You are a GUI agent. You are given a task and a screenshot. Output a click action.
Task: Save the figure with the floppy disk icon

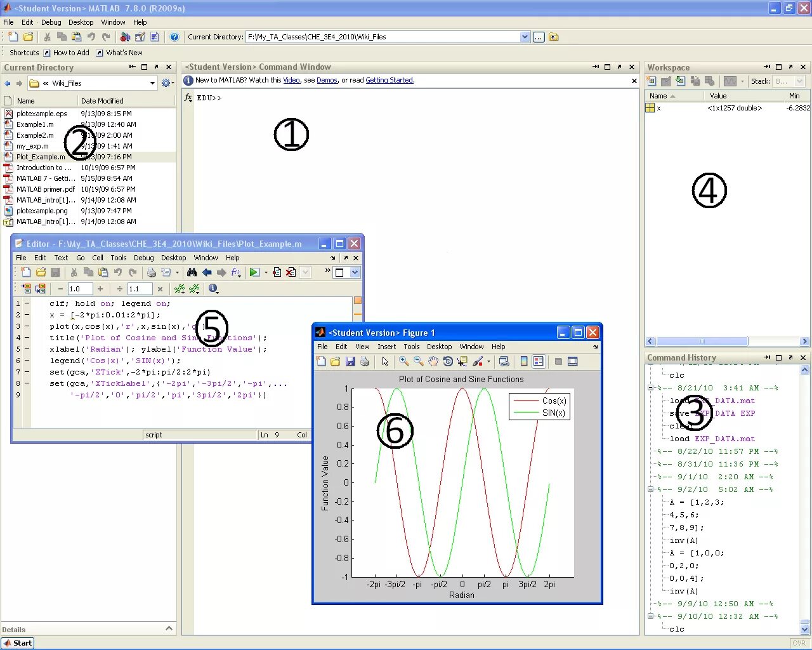pos(350,362)
